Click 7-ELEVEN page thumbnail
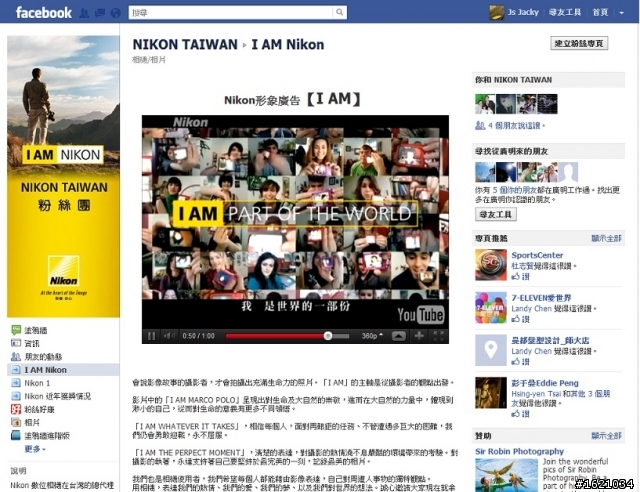The width and height of the screenshot is (640, 492). (x=491, y=307)
